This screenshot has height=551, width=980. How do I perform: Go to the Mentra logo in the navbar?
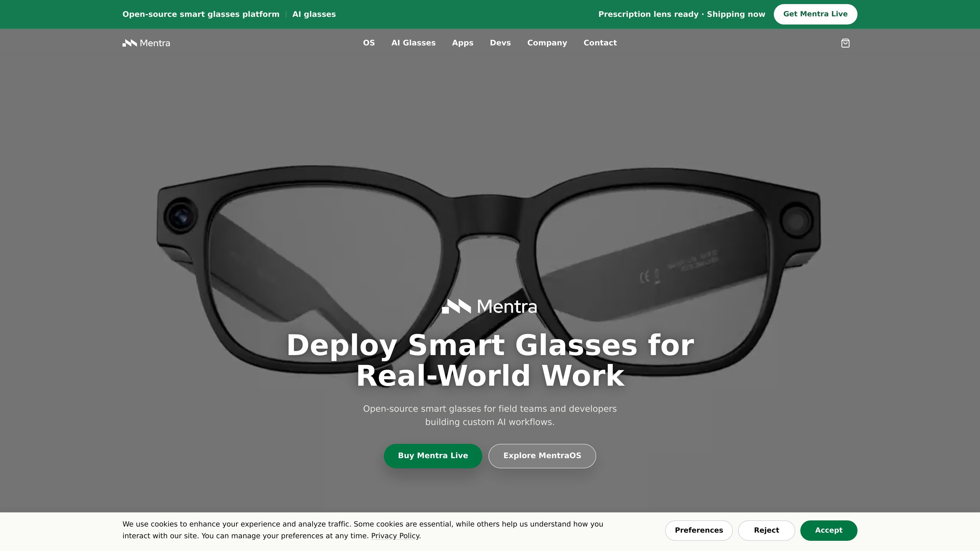(146, 43)
